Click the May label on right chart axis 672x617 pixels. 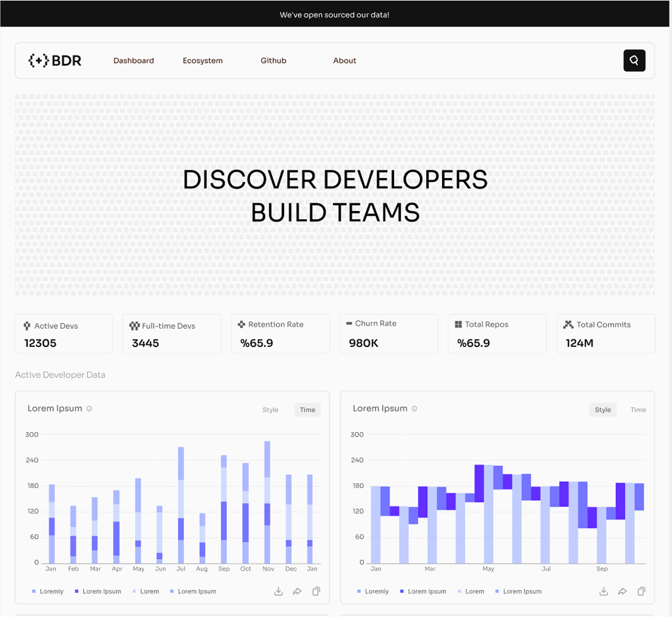click(x=488, y=569)
